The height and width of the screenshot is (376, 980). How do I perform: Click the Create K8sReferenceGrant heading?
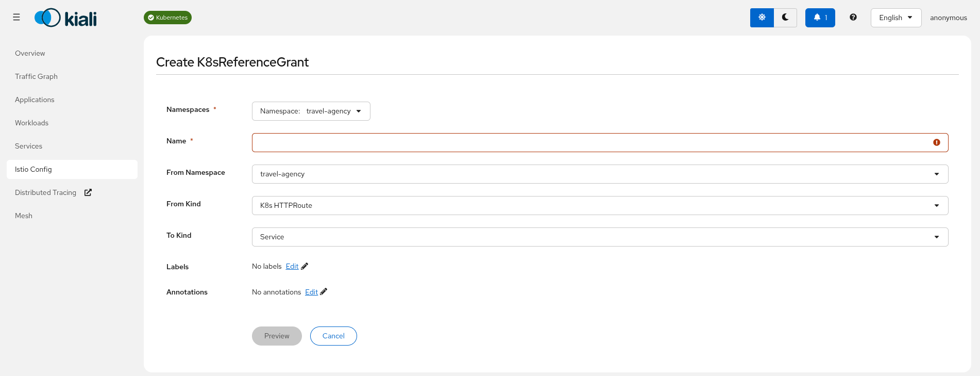(x=232, y=62)
